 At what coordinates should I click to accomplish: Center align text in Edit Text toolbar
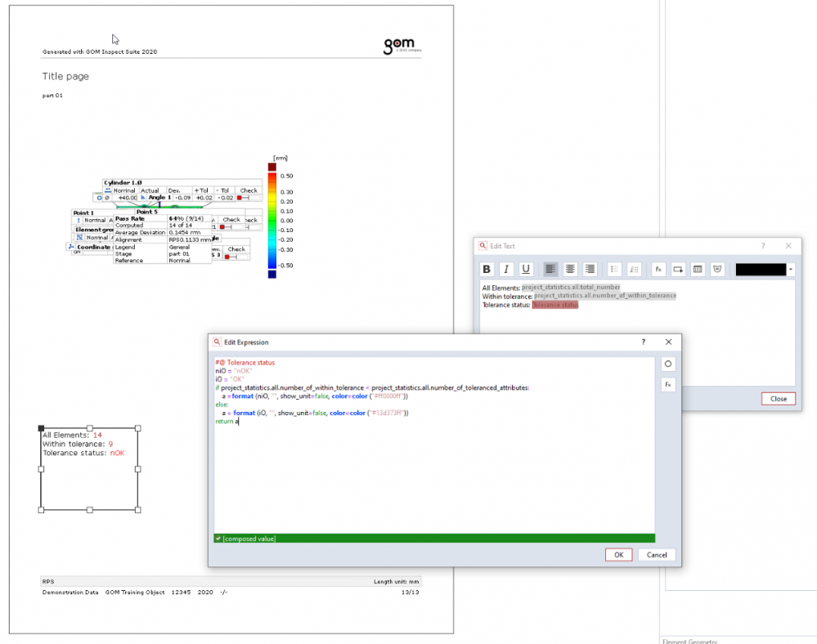coord(570,269)
